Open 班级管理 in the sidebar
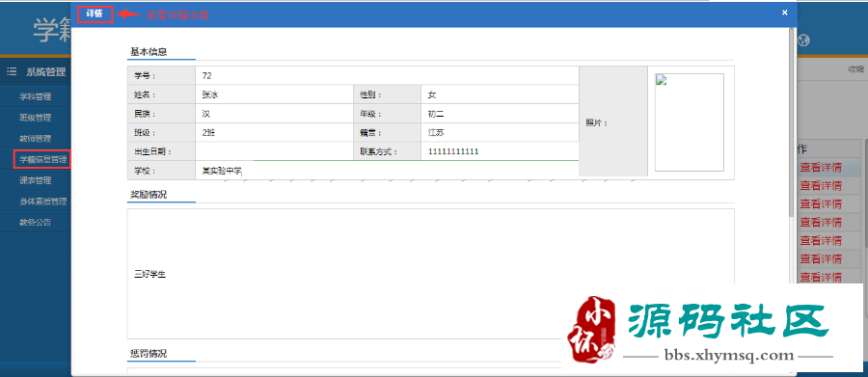This screenshot has height=377, width=868. tap(36, 118)
